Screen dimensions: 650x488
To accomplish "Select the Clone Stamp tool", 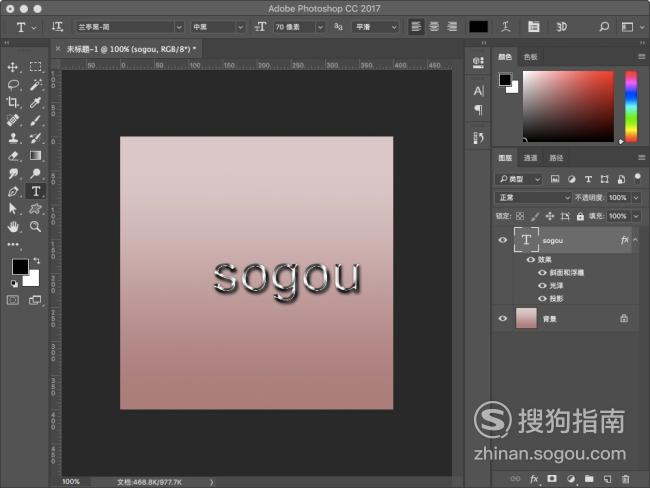I will (13, 138).
